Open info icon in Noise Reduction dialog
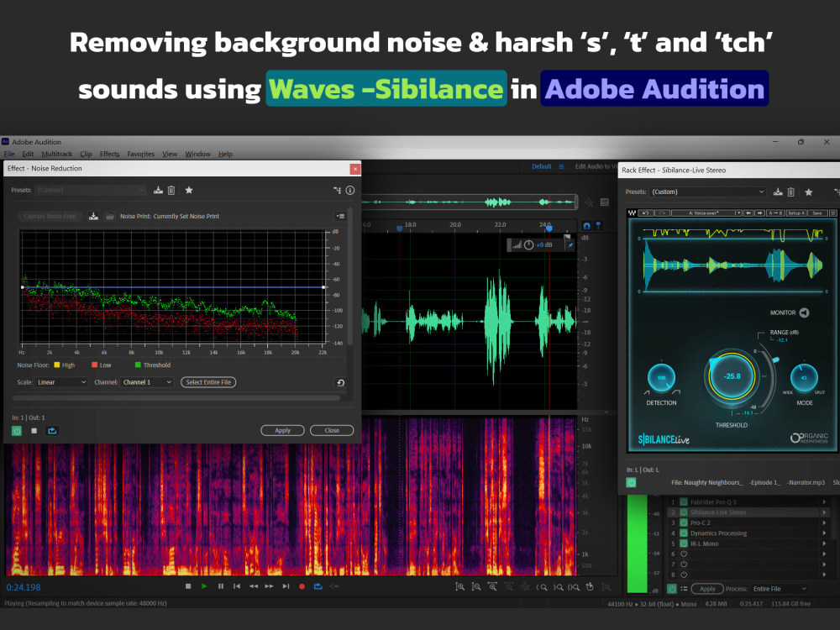 [x=350, y=190]
